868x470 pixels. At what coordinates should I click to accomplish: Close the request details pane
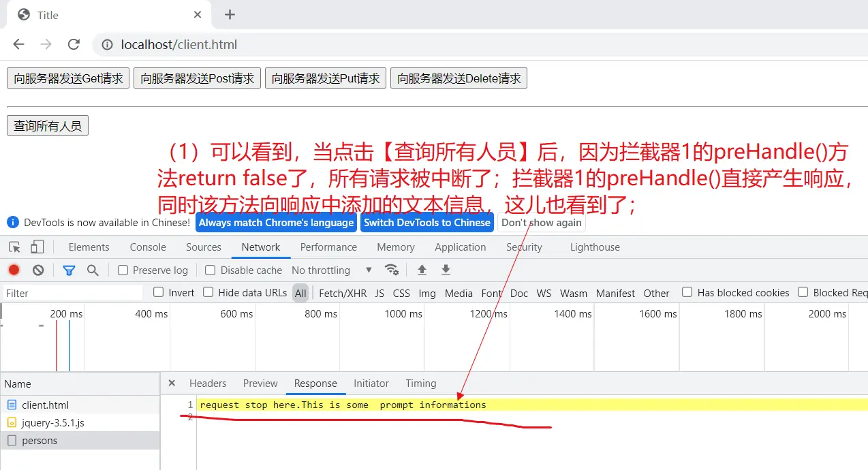coord(172,383)
